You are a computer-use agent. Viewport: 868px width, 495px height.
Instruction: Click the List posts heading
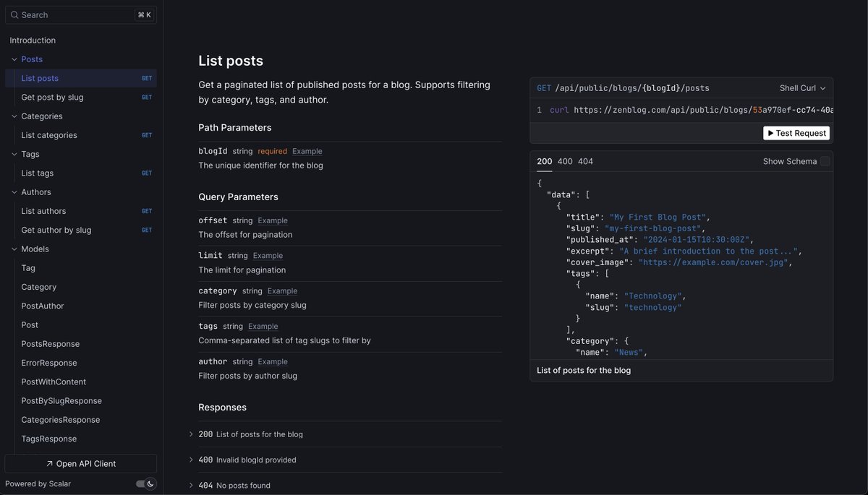231,61
